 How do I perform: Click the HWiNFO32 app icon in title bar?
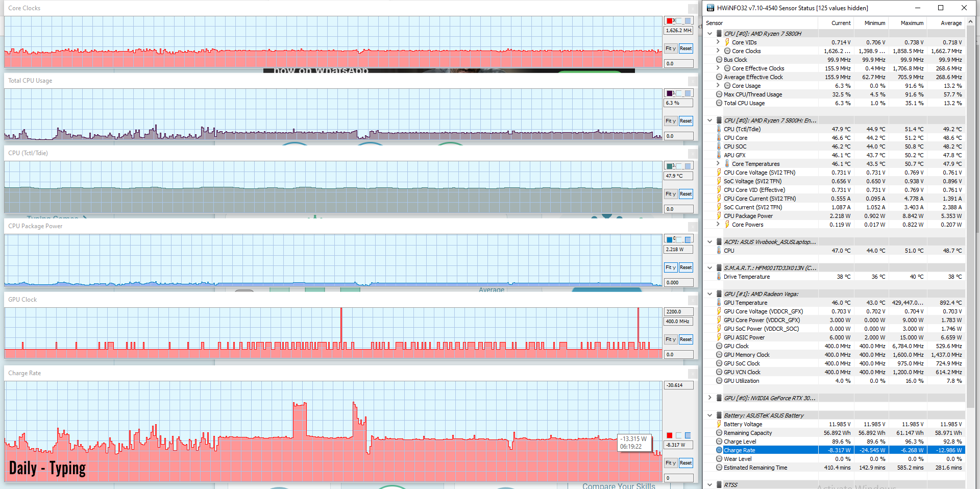(x=710, y=8)
